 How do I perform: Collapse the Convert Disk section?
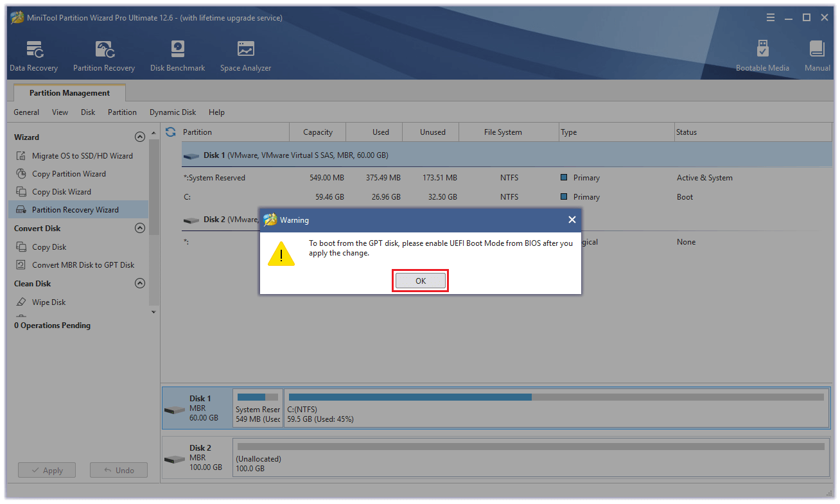[x=140, y=228]
